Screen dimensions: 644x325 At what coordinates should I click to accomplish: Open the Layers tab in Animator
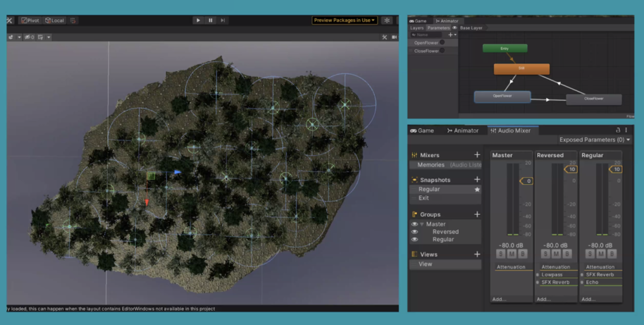coord(417,27)
